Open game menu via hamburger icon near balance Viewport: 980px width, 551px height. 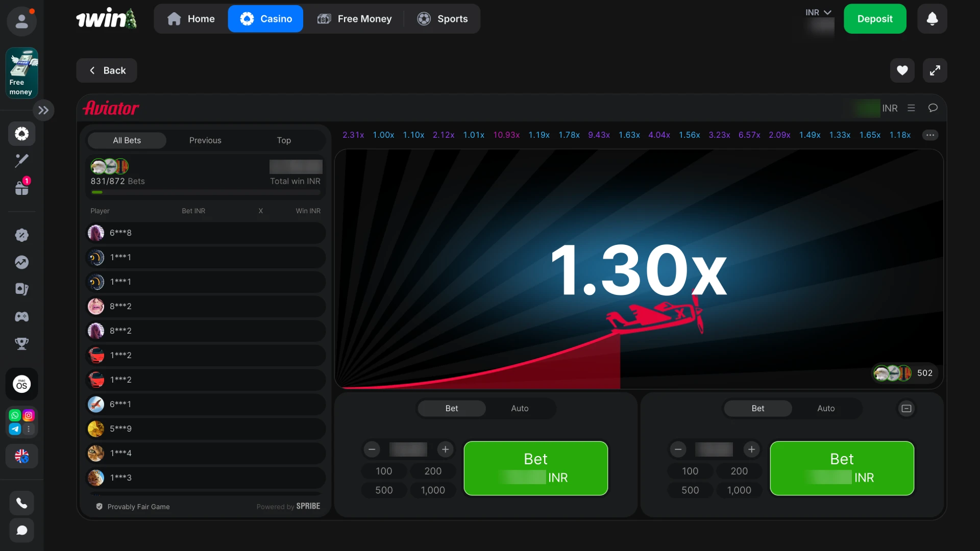[x=912, y=108]
